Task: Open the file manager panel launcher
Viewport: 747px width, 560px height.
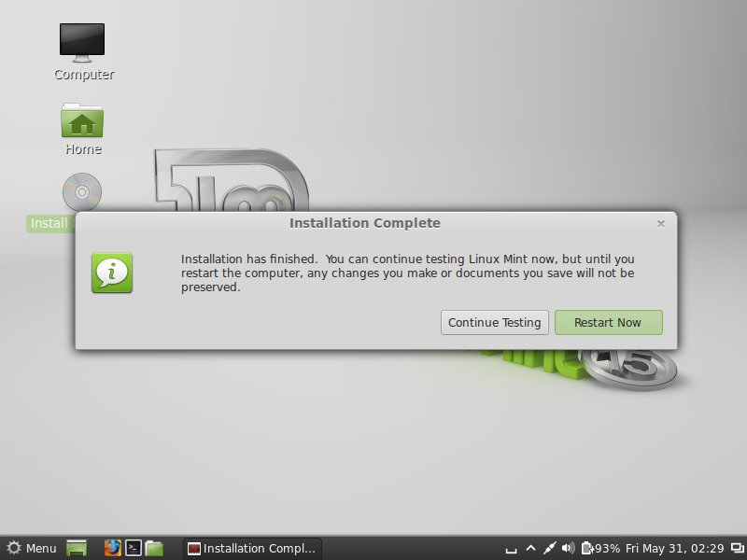Action: 154,548
